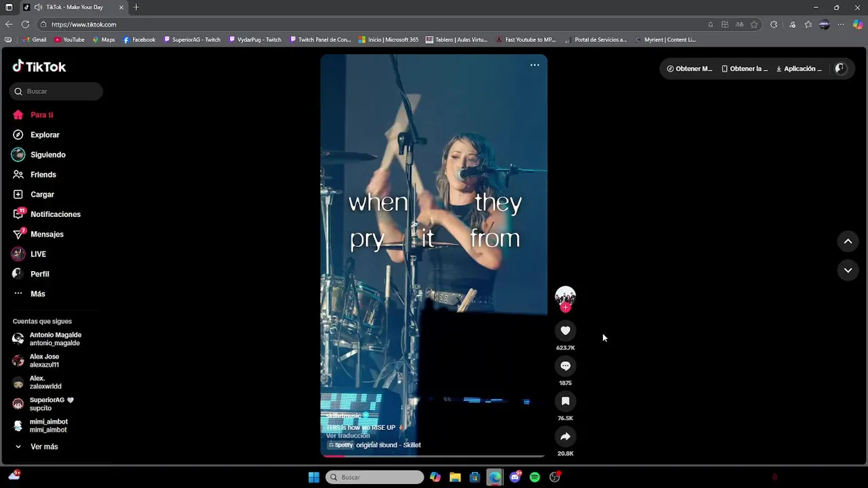The height and width of the screenshot is (488, 868).
Task: Open the Facebook bookmark
Action: point(139,40)
